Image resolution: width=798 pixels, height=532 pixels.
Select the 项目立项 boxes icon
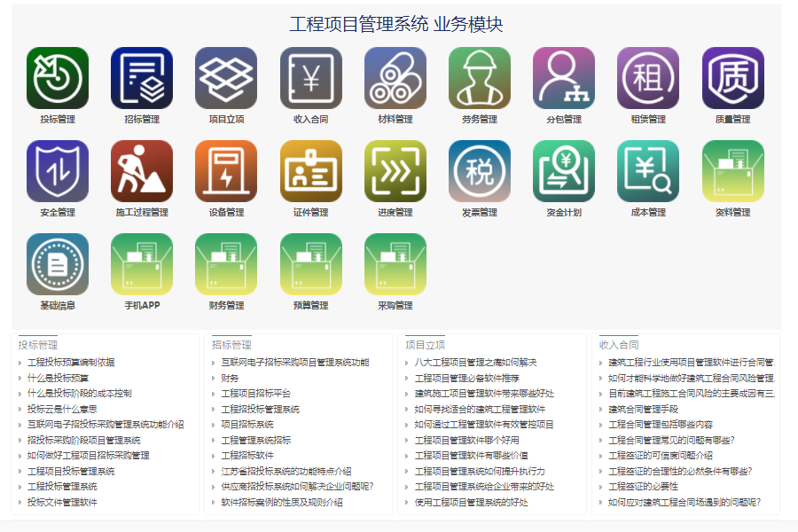(226, 78)
